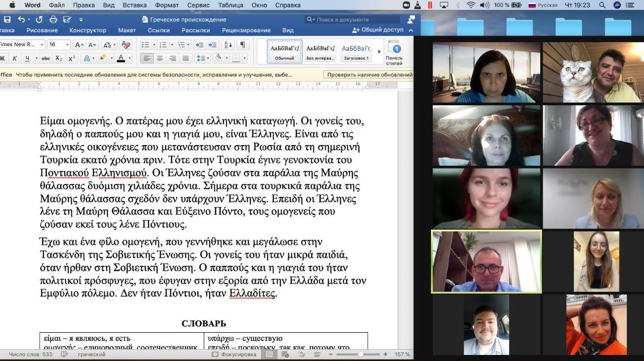The height and width of the screenshot is (361, 644).
Task: Justify the paragraph text
Action: coord(186,58)
